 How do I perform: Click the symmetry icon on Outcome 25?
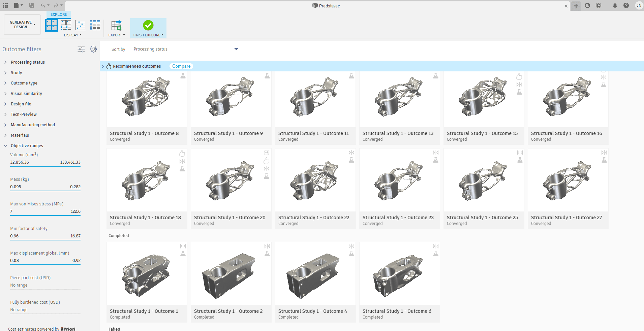(x=520, y=153)
